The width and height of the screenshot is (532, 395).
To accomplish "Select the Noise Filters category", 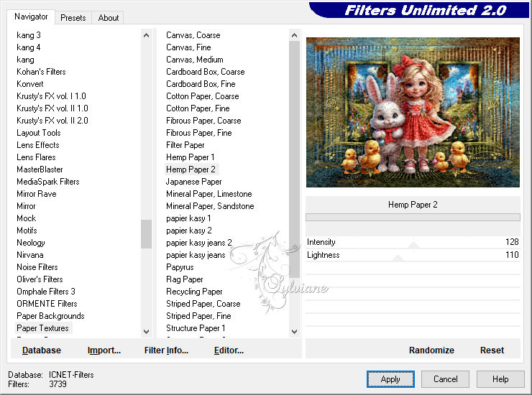I will click(x=37, y=267).
